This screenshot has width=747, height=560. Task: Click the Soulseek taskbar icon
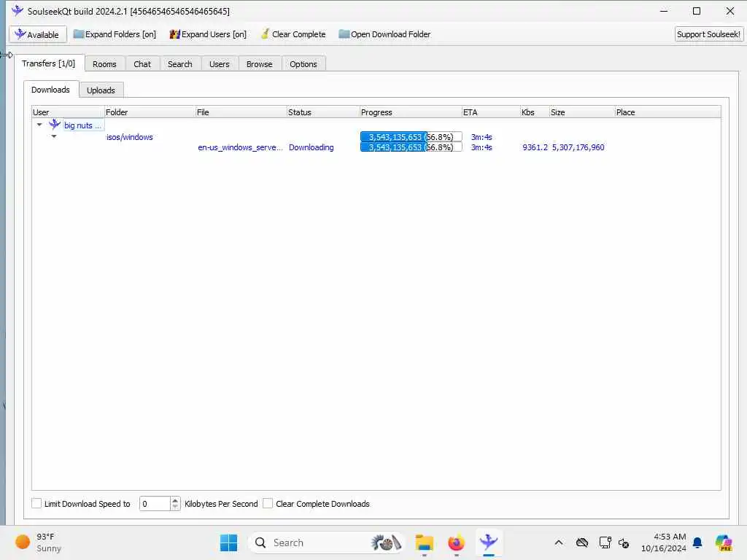tap(488, 542)
